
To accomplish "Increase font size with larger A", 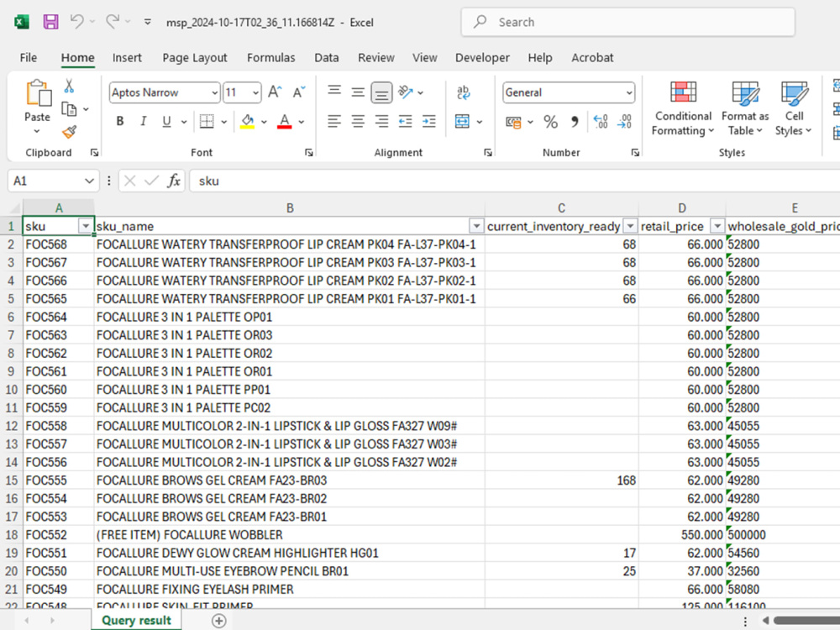I will (x=275, y=92).
